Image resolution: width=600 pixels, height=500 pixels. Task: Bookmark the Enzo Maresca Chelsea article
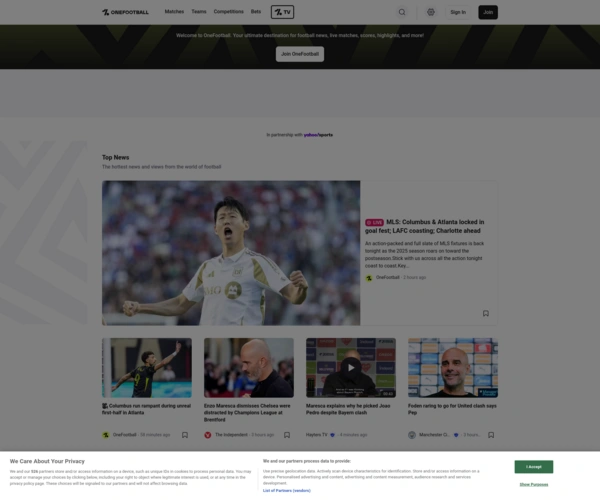(287, 435)
